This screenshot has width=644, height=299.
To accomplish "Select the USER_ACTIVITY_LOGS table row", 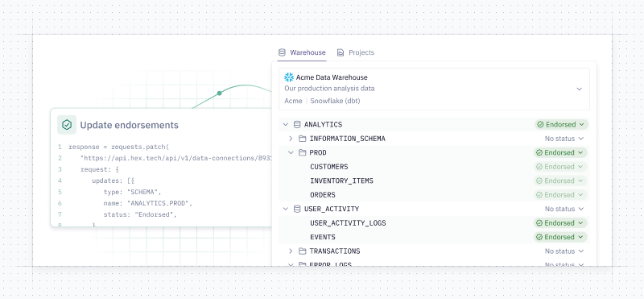I will tap(434, 223).
